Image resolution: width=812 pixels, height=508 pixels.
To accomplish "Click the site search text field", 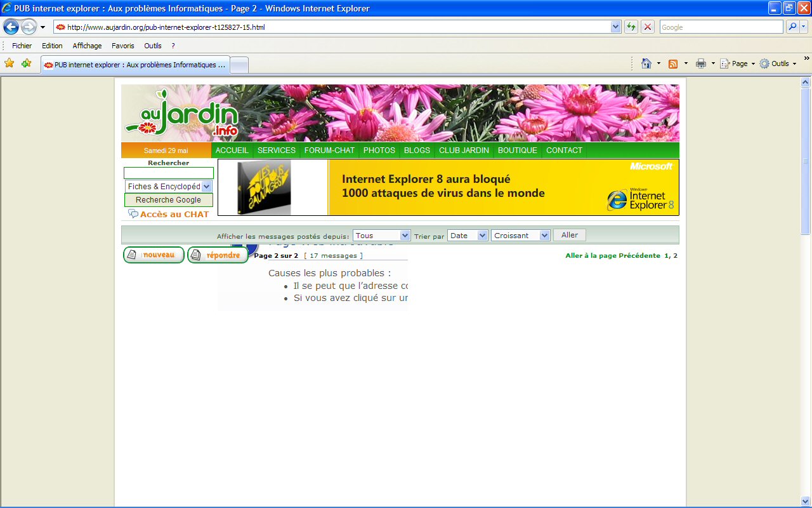I will 169,173.
